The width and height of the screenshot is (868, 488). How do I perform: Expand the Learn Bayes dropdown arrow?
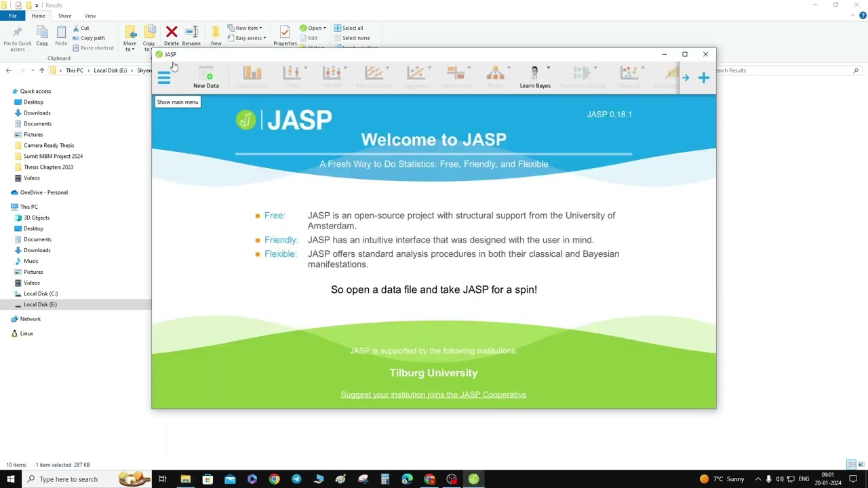click(548, 68)
